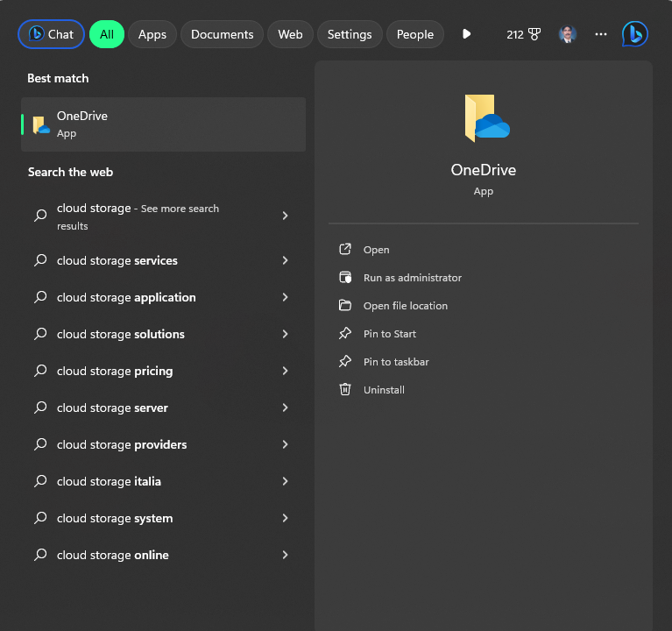Open the three-dots more options menu

600,34
